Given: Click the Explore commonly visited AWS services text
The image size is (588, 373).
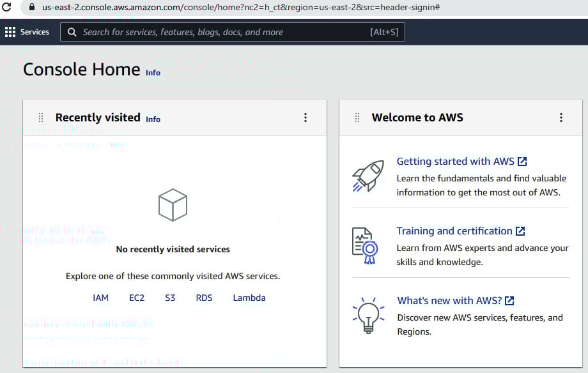Looking at the screenshot, I should [x=173, y=277].
